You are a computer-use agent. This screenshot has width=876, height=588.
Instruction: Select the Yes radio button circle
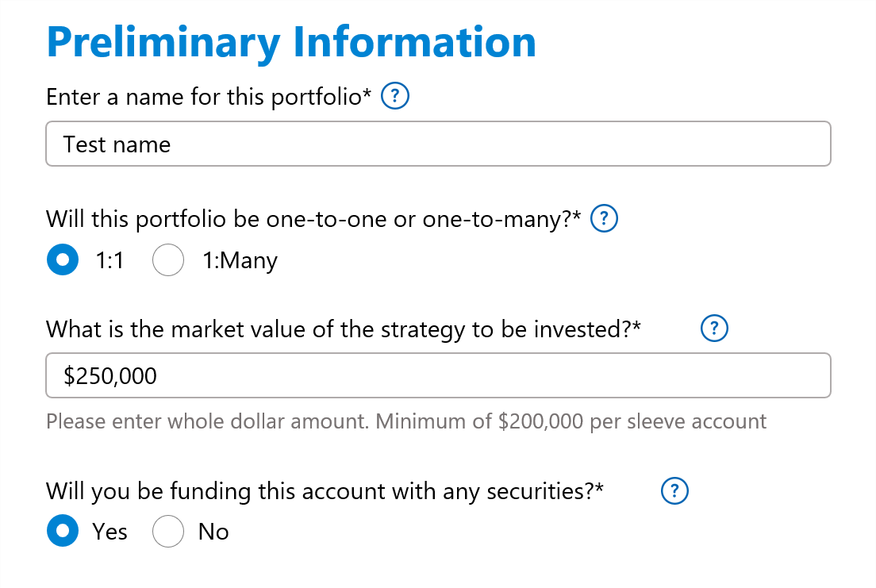point(63,531)
